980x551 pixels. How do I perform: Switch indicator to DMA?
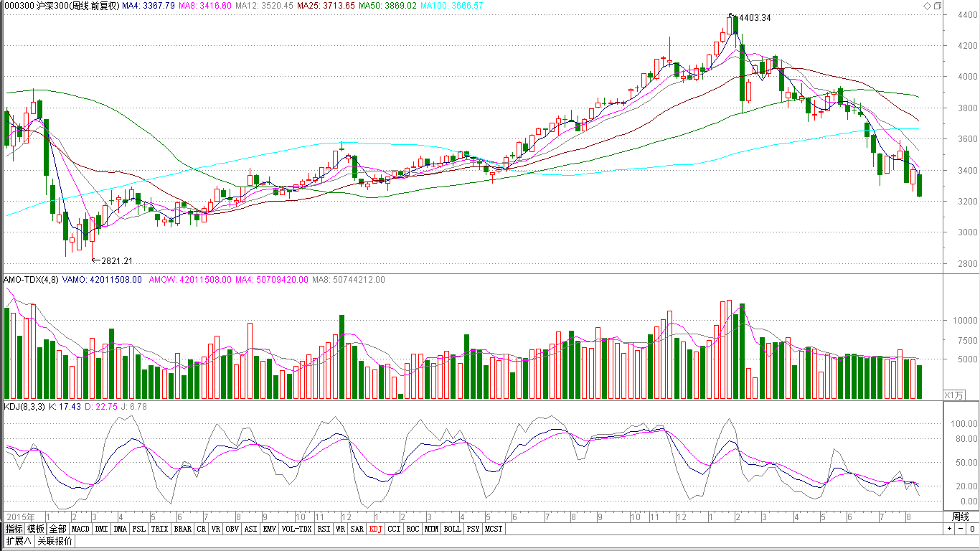[x=121, y=529]
